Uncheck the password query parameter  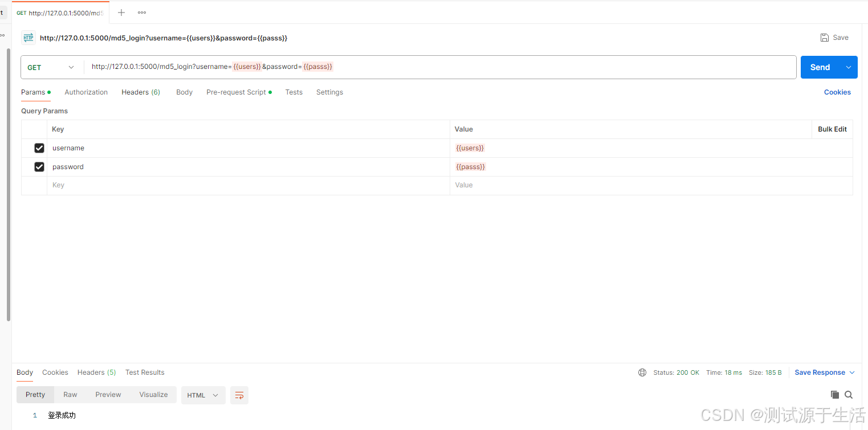pos(39,166)
